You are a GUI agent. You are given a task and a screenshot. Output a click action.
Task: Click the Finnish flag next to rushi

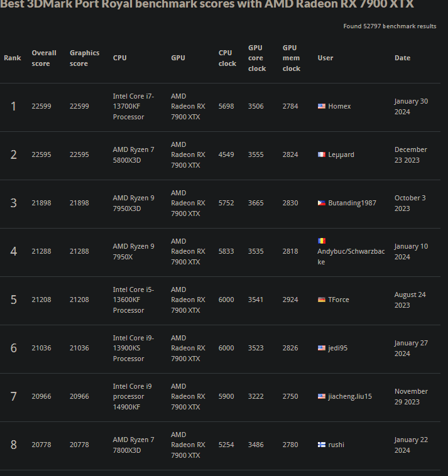(321, 445)
